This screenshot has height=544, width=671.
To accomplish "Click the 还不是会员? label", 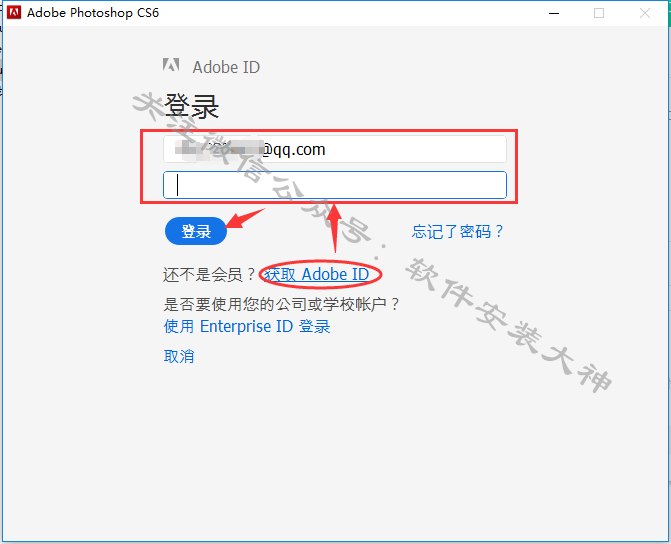I will [209, 274].
